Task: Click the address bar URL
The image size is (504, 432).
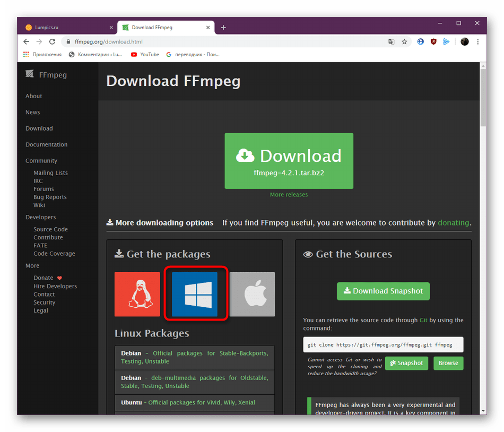Action: point(109,41)
